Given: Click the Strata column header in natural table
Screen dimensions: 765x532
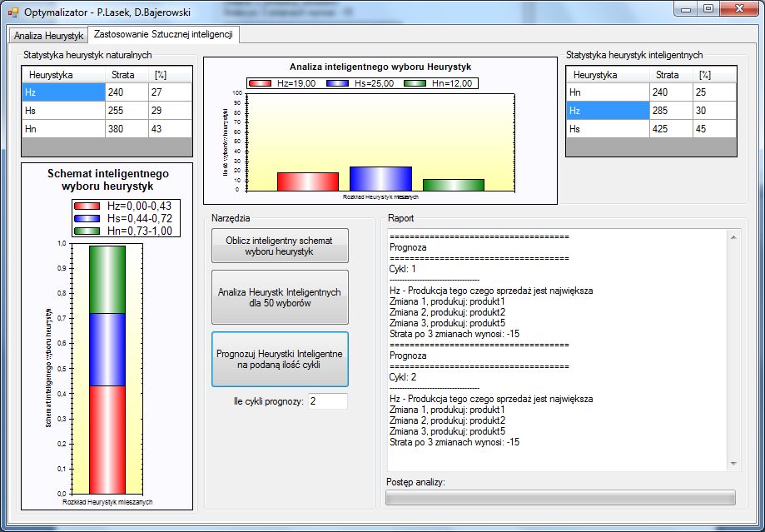Looking at the screenshot, I should [127, 75].
